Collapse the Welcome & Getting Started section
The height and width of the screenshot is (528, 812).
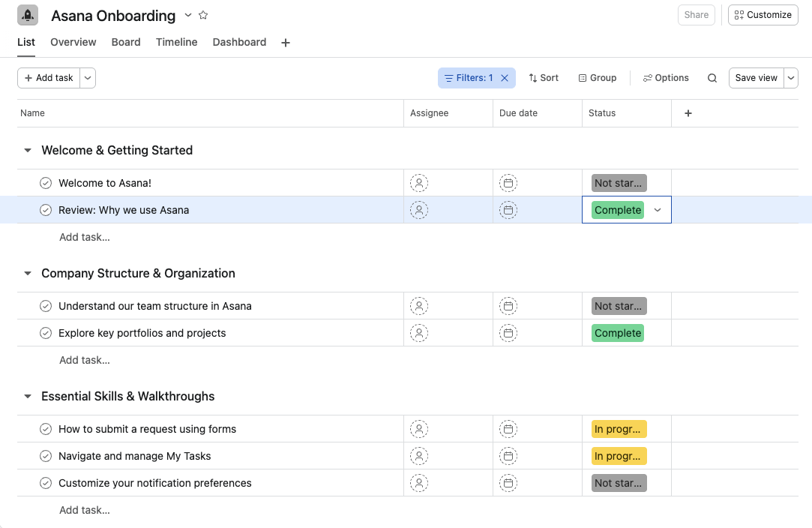[28, 150]
